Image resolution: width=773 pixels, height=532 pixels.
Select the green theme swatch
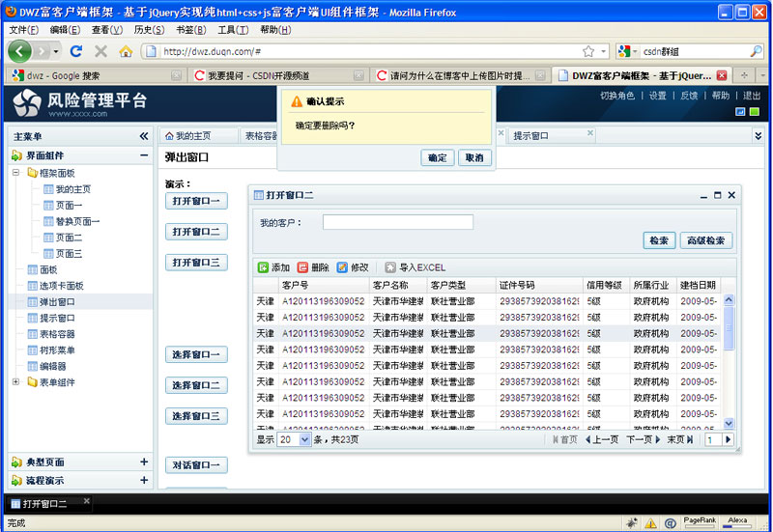click(x=755, y=112)
